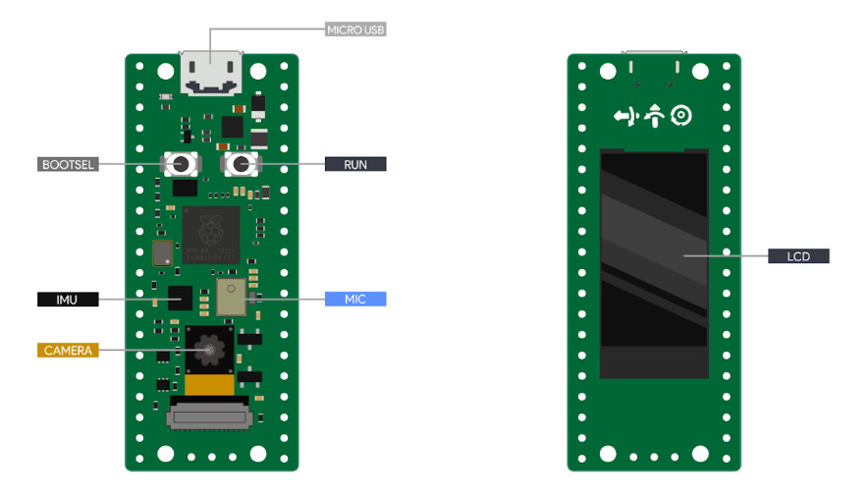The height and width of the screenshot is (500, 868).
Task: Click the orange flex cable below camera
Action: 209,385
